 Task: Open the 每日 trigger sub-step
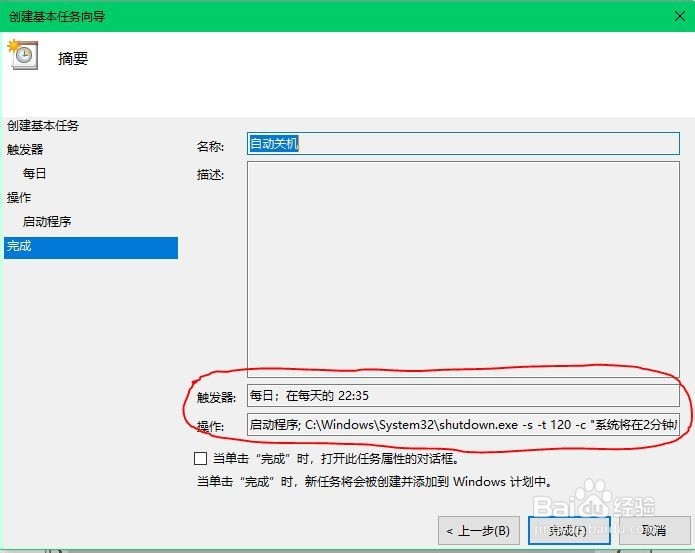(x=34, y=174)
